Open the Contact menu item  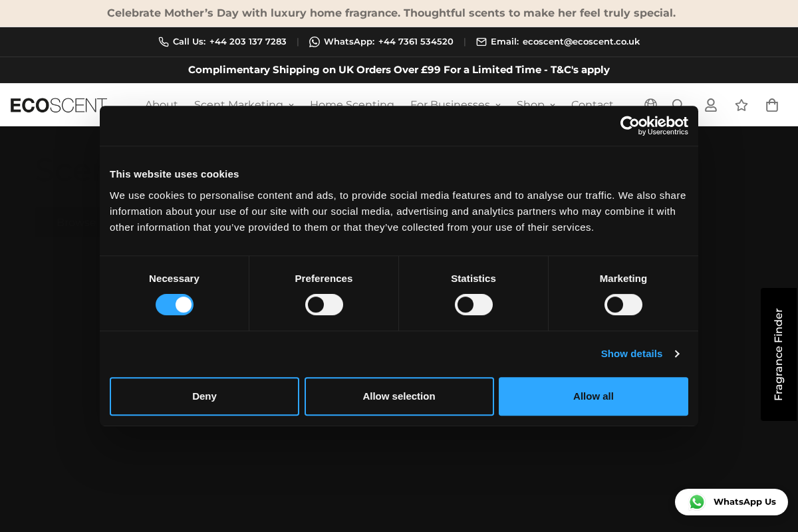coord(592,104)
